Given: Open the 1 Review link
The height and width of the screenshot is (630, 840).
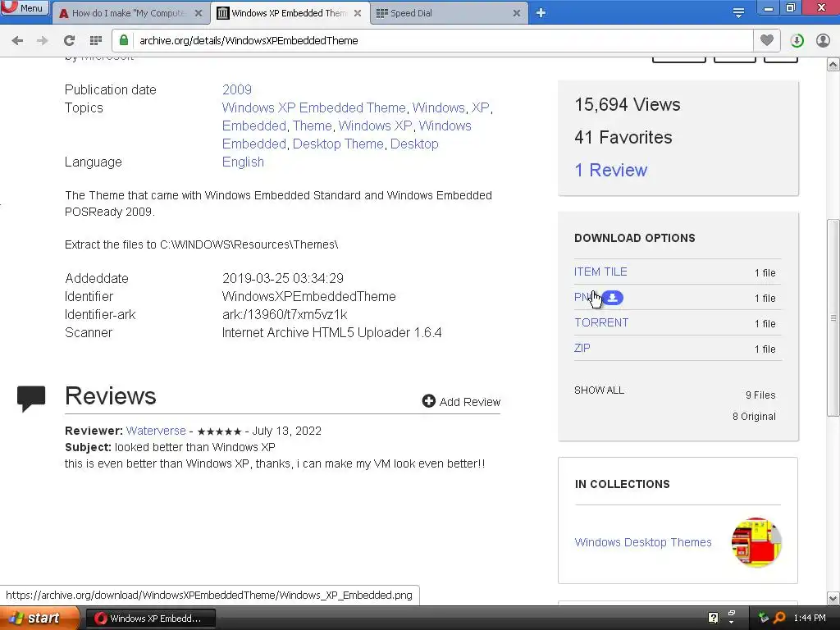Looking at the screenshot, I should pyautogui.click(x=610, y=171).
